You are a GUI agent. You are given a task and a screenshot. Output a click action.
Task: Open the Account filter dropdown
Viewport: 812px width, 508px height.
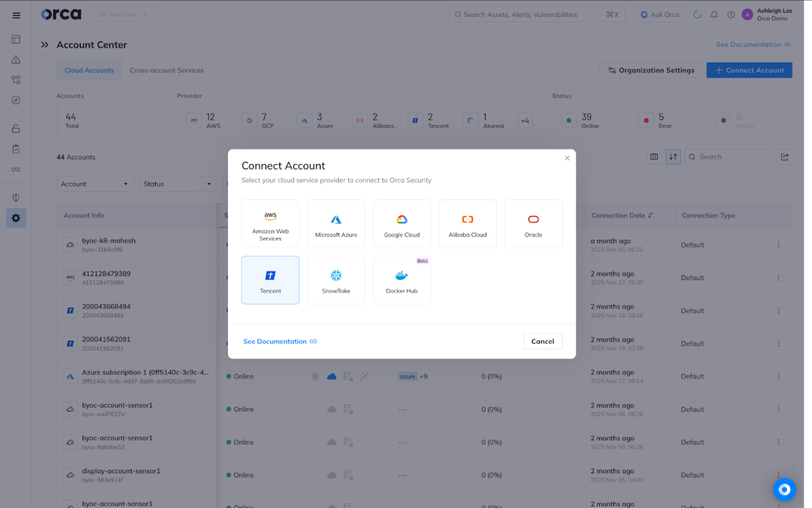(95, 183)
